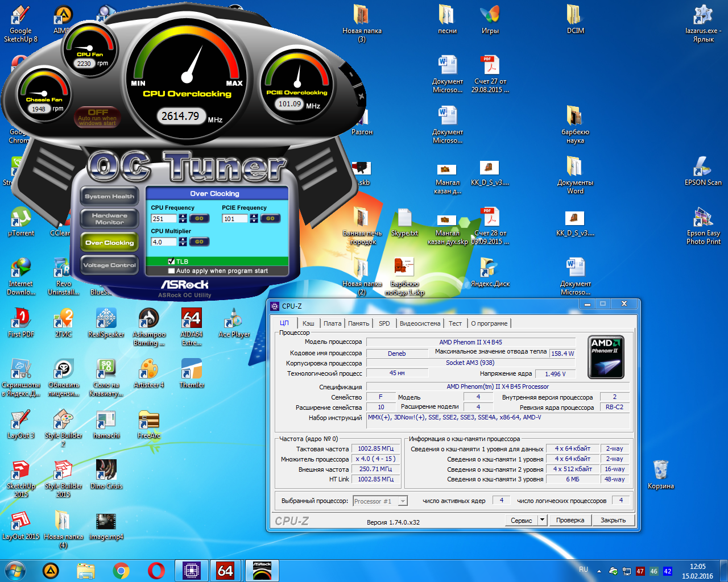Screen dimensions: 728x582
Task: Open the SketchUp 2015 desktop shortcut
Action: (x=21, y=479)
